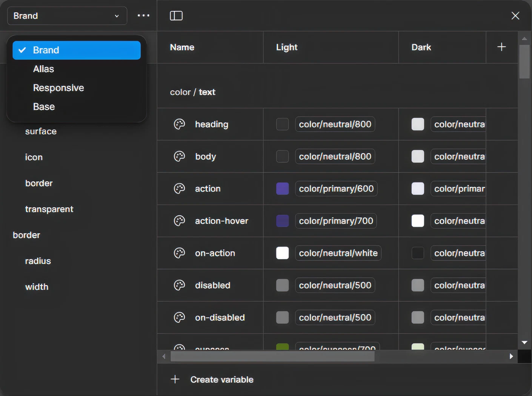
Task: Select the radius group under border
Action: [38, 261]
